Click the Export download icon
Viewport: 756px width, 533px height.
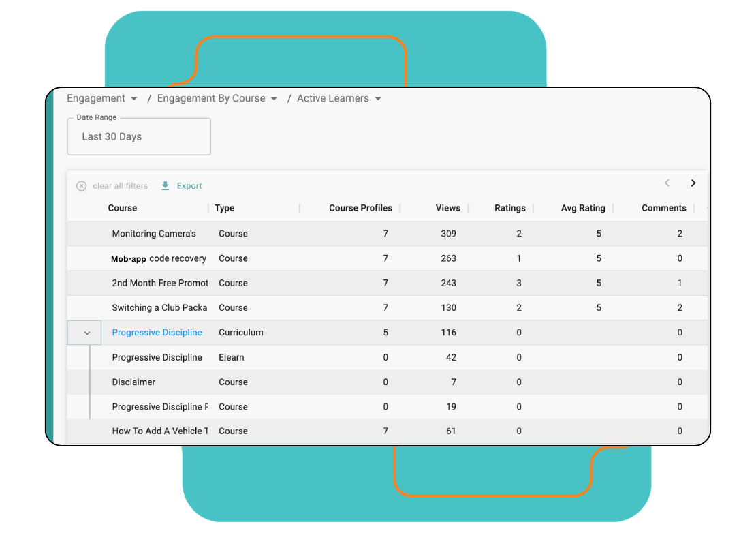tap(166, 186)
